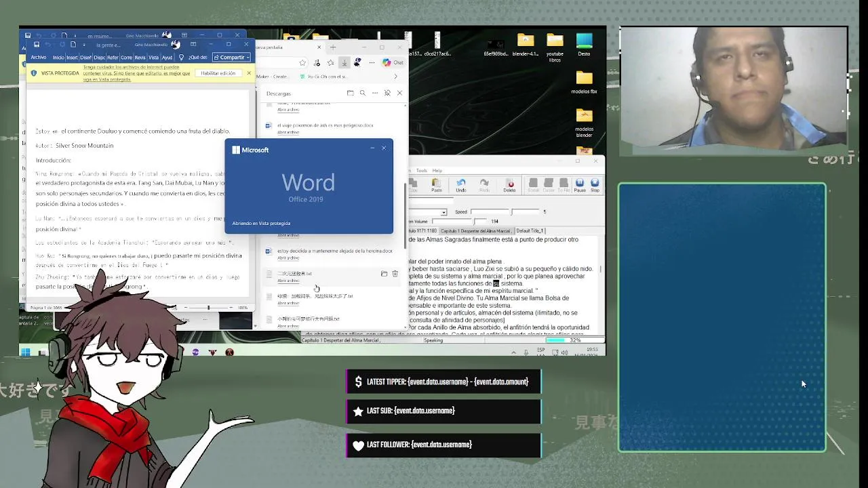Open the modelos fbx desktop folder
The image size is (868, 488).
tap(584, 83)
